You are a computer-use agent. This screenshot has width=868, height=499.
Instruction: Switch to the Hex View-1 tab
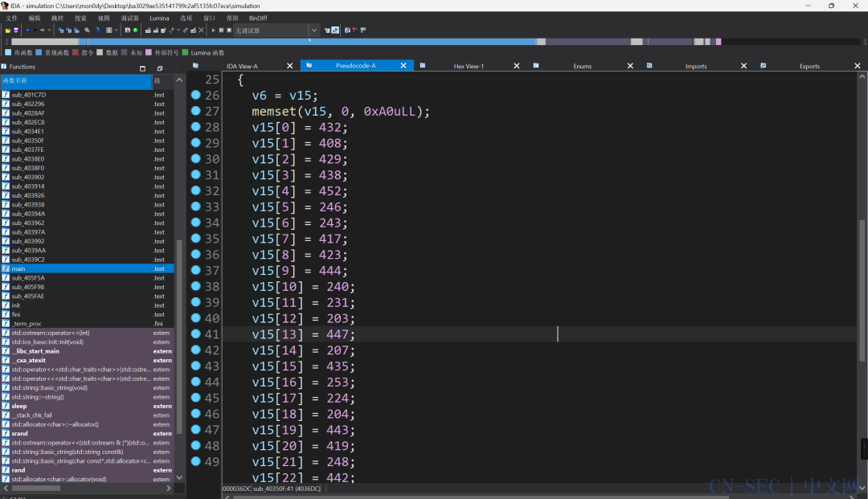pos(469,66)
